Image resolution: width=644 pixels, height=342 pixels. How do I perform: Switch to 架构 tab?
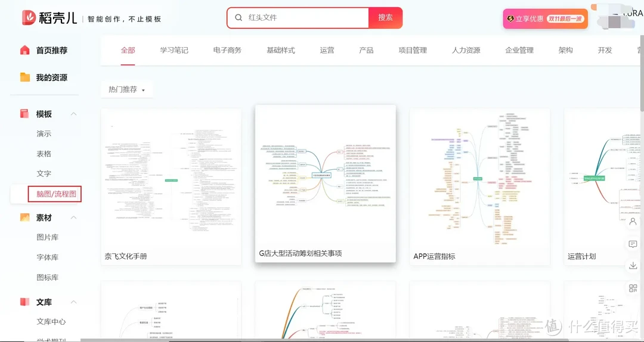[565, 51]
